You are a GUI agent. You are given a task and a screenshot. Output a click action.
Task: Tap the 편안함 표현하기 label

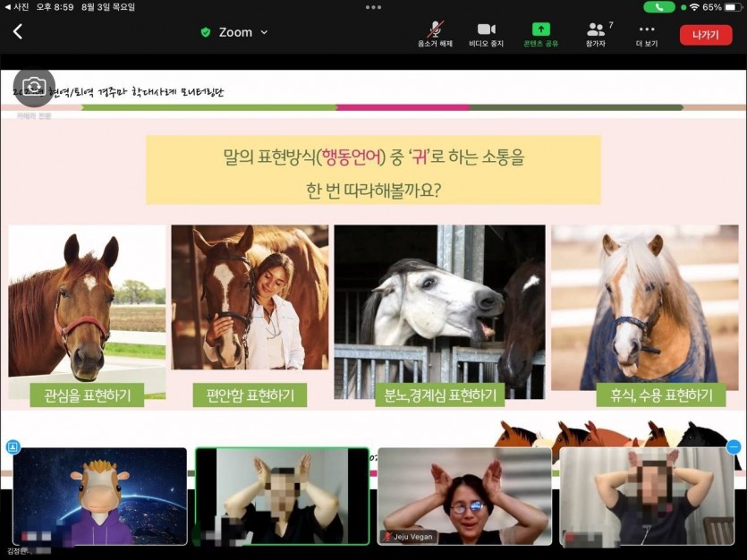pos(250,395)
